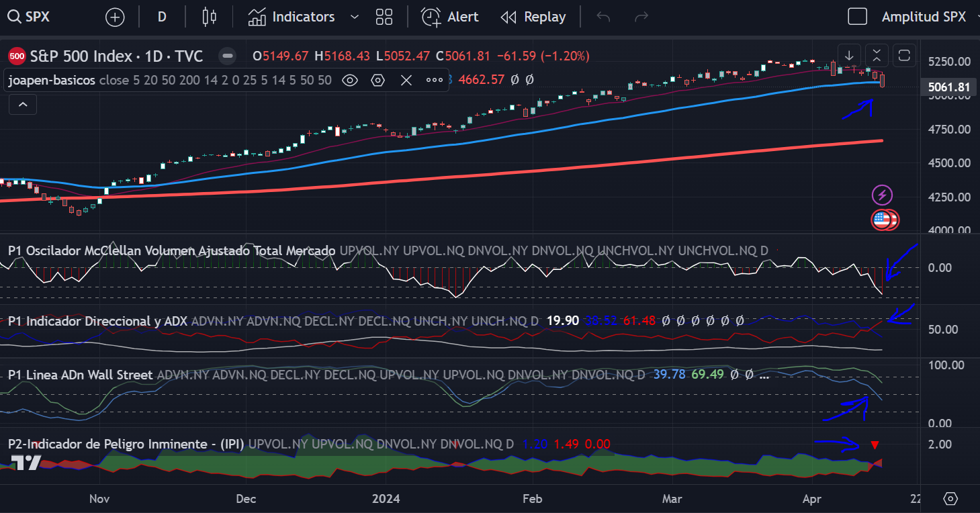Click 5250.00 on the price scale

[949, 62]
